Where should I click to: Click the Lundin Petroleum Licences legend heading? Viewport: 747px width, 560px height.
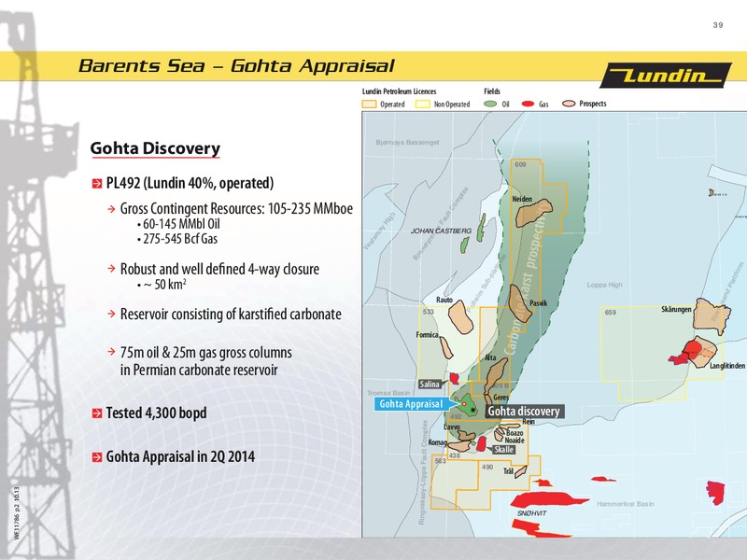pos(400,91)
